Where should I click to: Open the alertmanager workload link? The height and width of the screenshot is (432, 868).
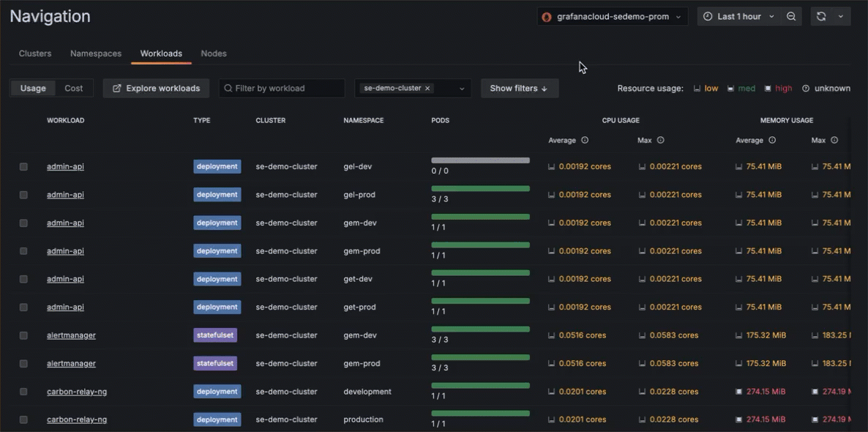pyautogui.click(x=71, y=335)
